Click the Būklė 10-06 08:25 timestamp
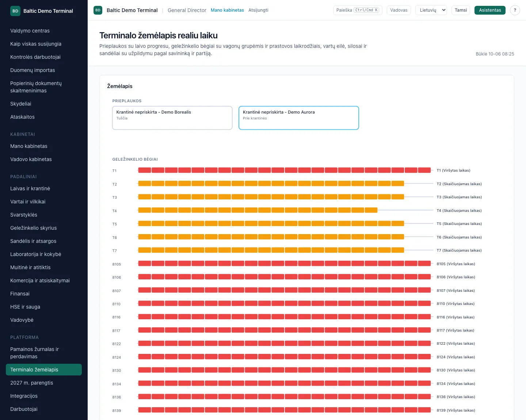This screenshot has height=420, width=526. [x=495, y=54]
